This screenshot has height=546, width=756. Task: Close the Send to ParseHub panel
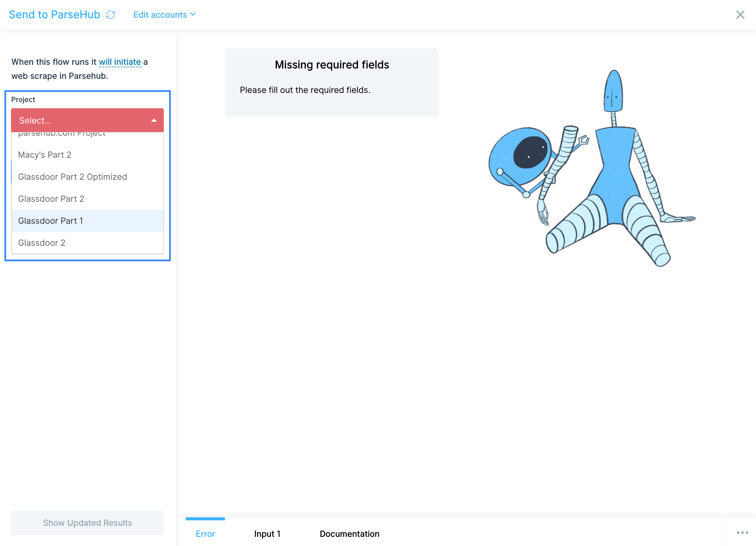point(740,15)
